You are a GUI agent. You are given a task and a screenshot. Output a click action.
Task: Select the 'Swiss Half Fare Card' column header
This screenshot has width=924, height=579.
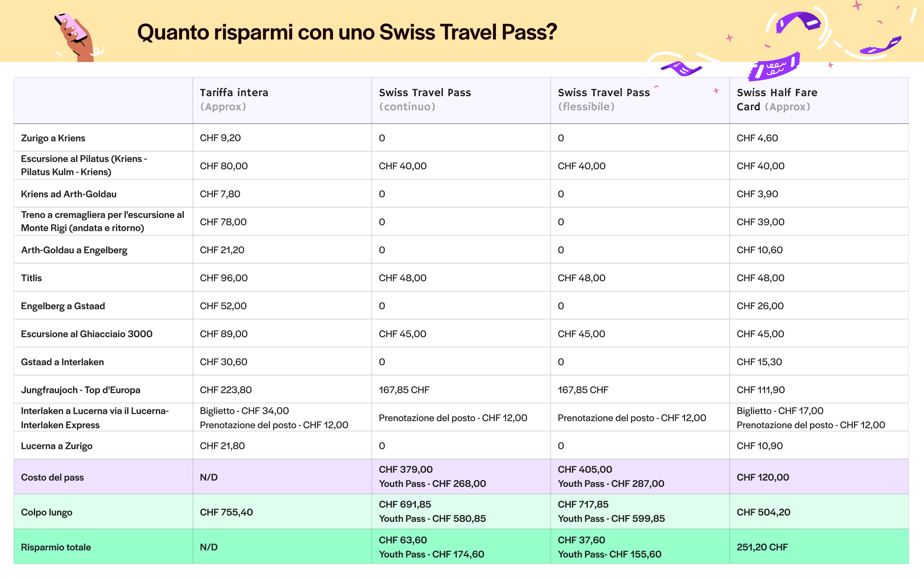coord(776,99)
